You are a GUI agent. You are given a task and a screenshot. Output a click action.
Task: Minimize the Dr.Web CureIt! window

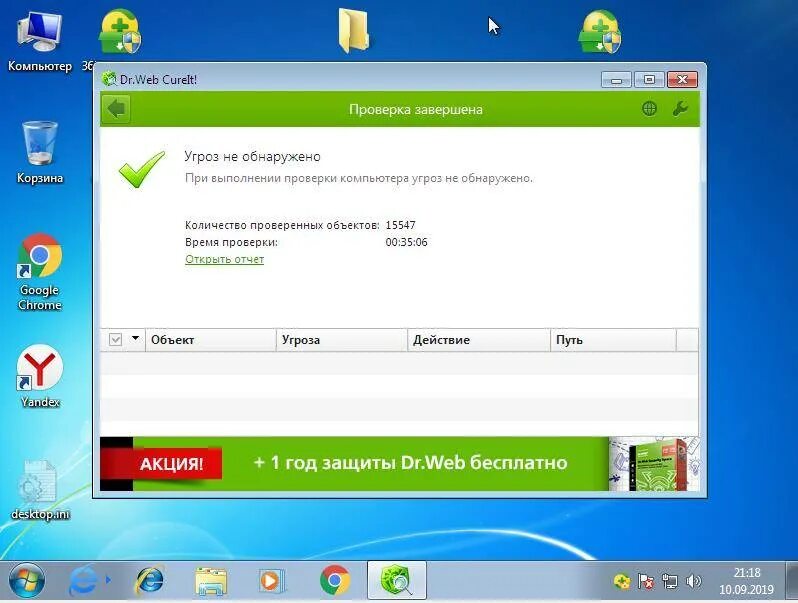(x=616, y=79)
